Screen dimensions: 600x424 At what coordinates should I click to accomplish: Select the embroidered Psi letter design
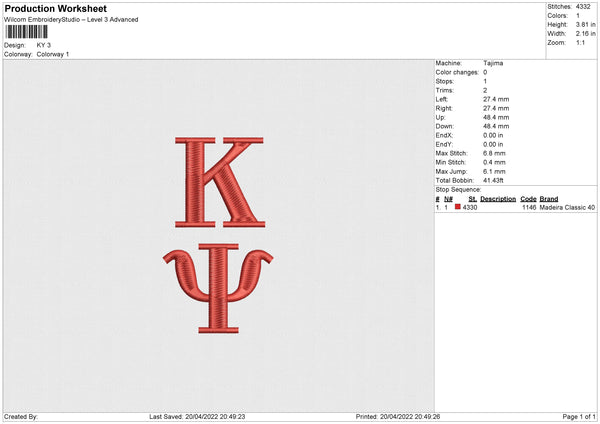click(x=218, y=289)
